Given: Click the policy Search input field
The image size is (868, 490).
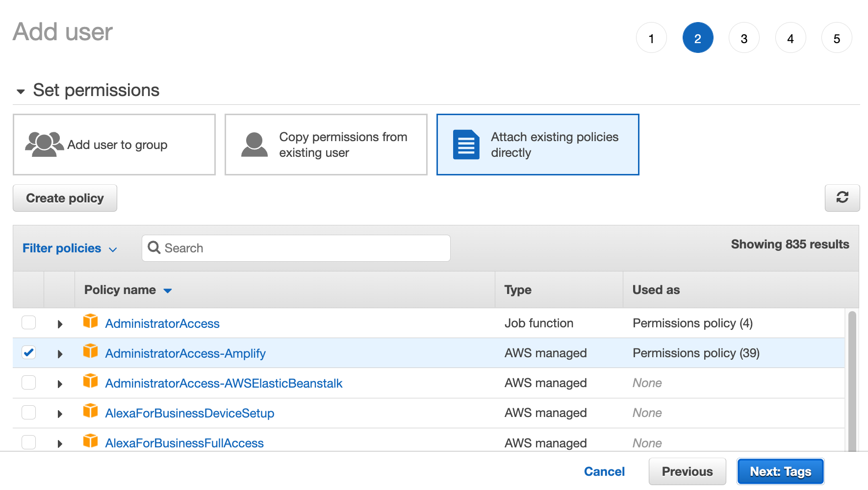Looking at the screenshot, I should coord(296,248).
